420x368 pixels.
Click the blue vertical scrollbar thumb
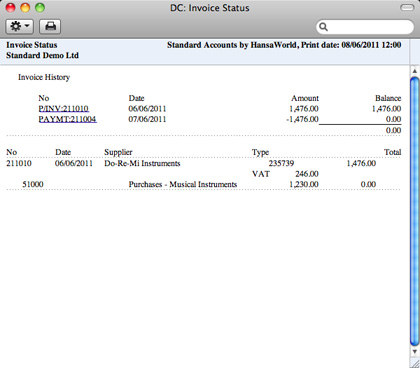click(x=415, y=211)
